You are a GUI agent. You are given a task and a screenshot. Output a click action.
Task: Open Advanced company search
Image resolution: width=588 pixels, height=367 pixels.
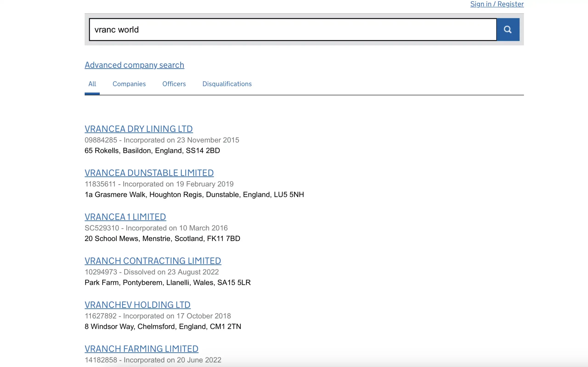pyautogui.click(x=134, y=65)
